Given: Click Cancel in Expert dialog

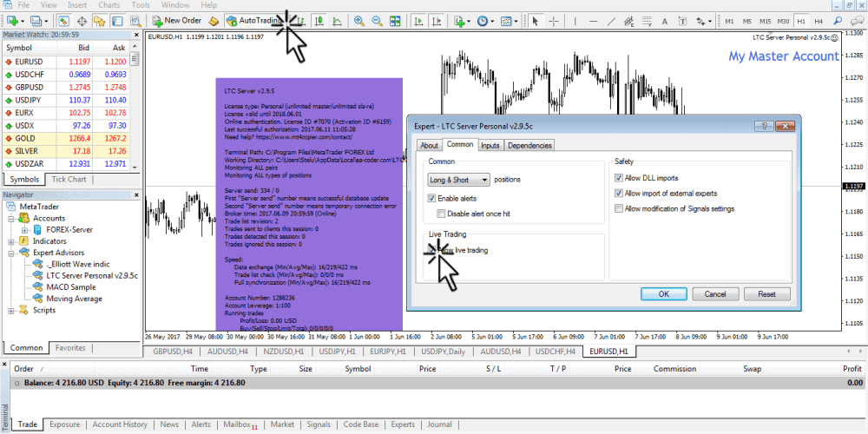Looking at the screenshot, I should 716,294.
